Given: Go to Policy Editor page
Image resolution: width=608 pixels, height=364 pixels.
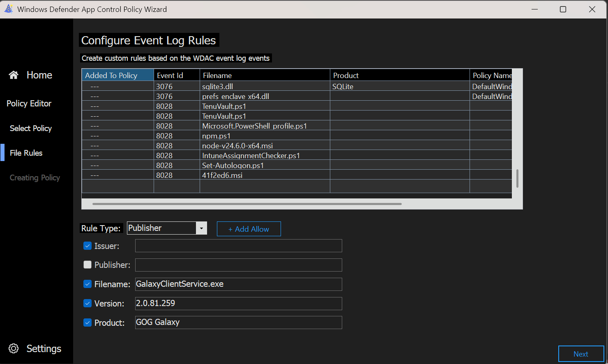Looking at the screenshot, I should click(x=29, y=104).
